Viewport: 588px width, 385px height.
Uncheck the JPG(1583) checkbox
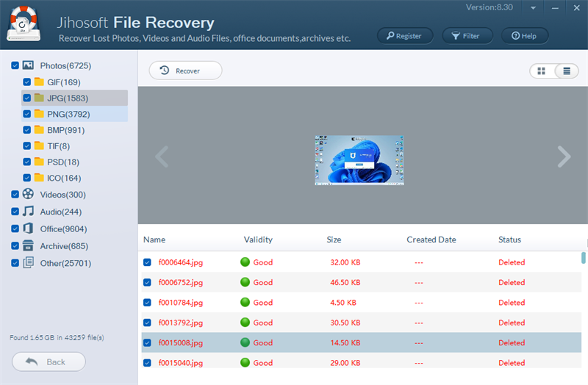coord(26,98)
